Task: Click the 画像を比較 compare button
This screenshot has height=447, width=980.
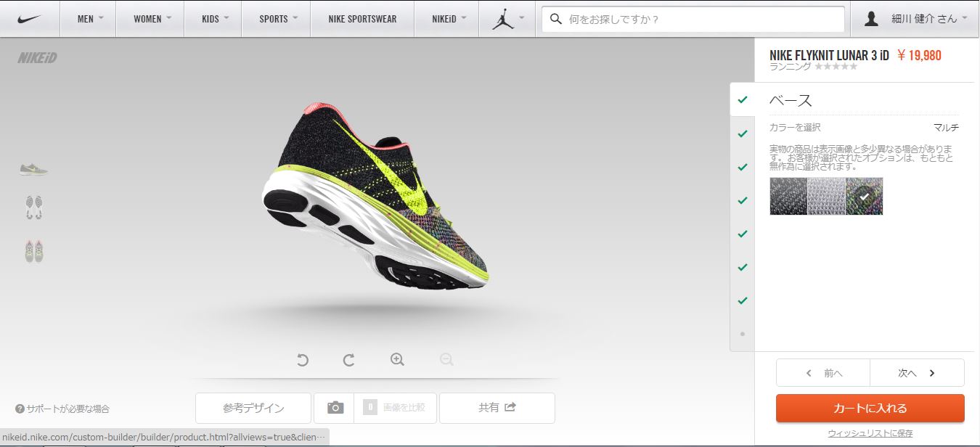Action: click(396, 408)
